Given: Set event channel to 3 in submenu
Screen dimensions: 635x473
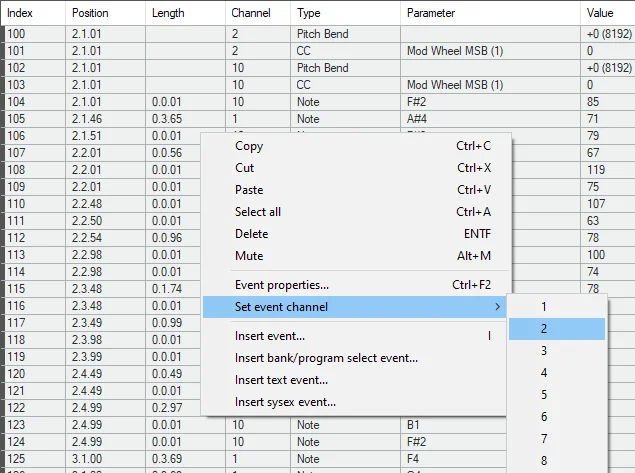Looking at the screenshot, I should pos(557,350).
